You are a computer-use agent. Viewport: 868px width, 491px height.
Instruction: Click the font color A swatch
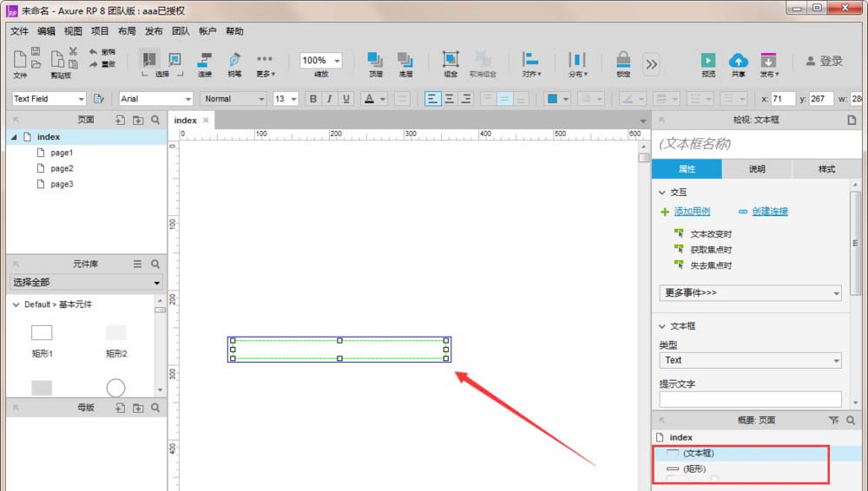pos(369,99)
